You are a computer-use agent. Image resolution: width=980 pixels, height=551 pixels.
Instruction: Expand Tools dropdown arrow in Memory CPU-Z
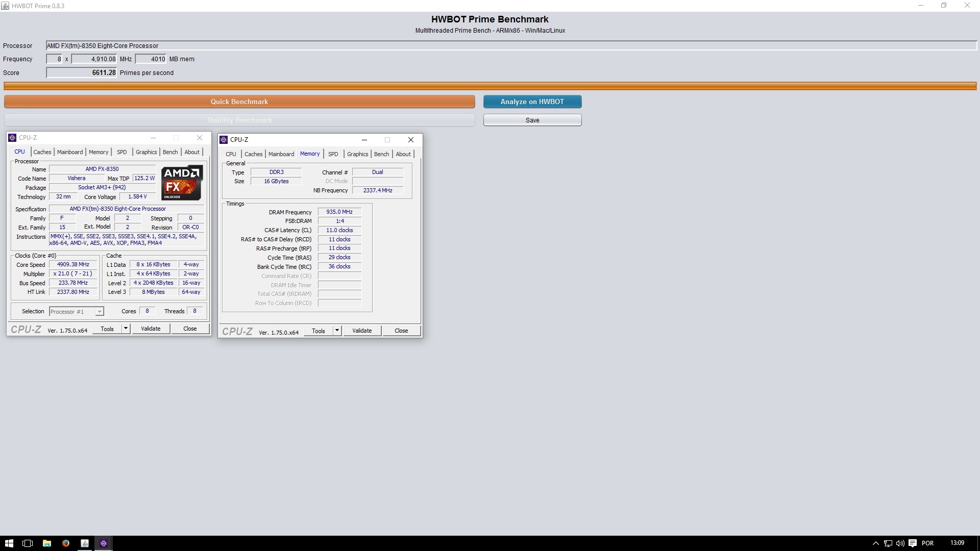point(337,331)
